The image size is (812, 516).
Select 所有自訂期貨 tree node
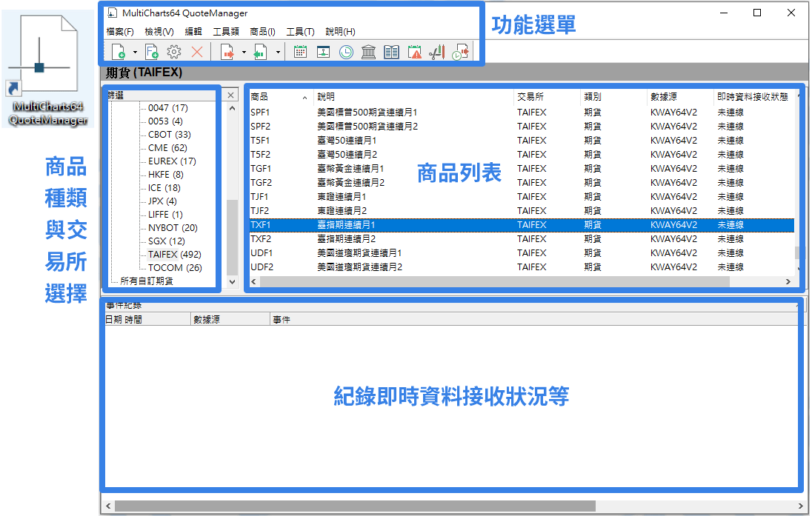pos(147,281)
